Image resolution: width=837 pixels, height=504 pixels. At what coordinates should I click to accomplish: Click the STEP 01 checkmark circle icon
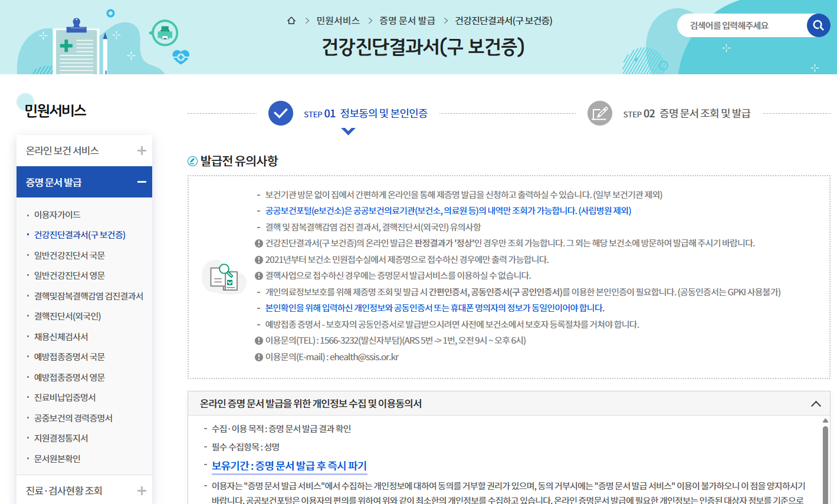(281, 113)
